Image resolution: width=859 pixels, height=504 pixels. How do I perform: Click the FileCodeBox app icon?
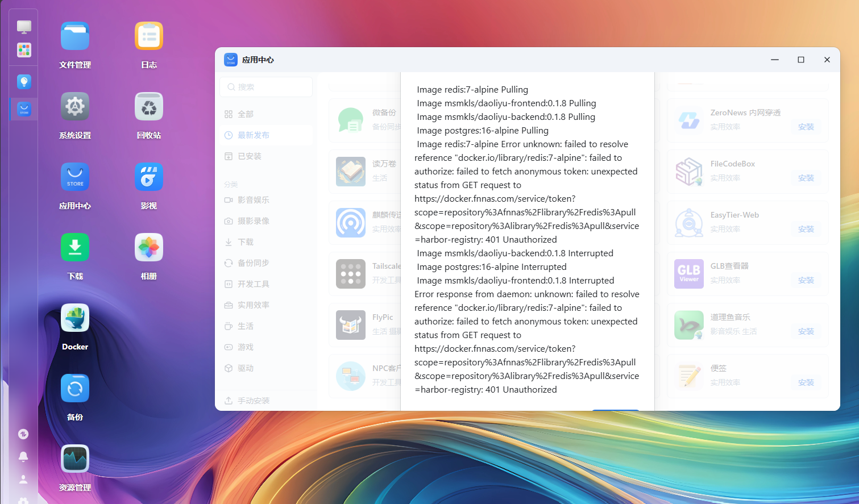pos(689,172)
